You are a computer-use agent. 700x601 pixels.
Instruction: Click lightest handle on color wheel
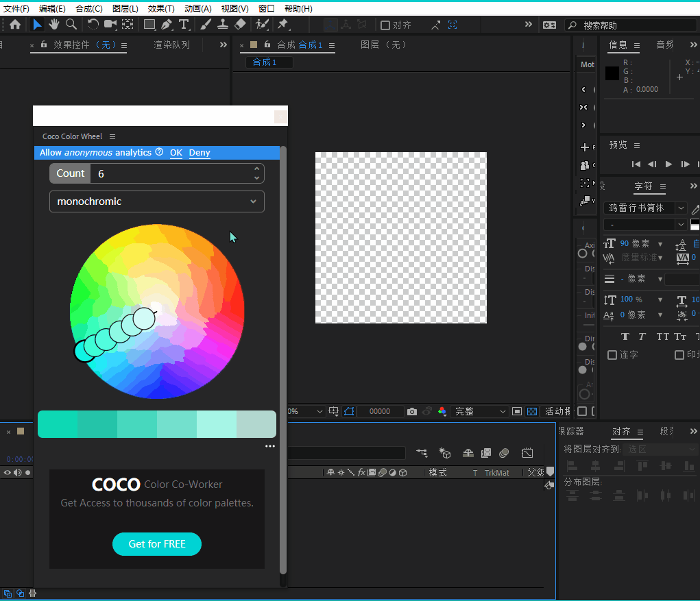(x=144, y=319)
